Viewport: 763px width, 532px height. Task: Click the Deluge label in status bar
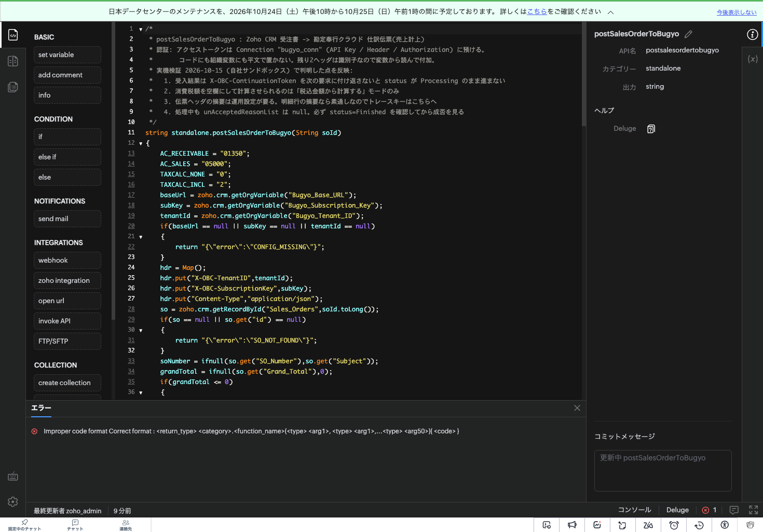(x=677, y=510)
